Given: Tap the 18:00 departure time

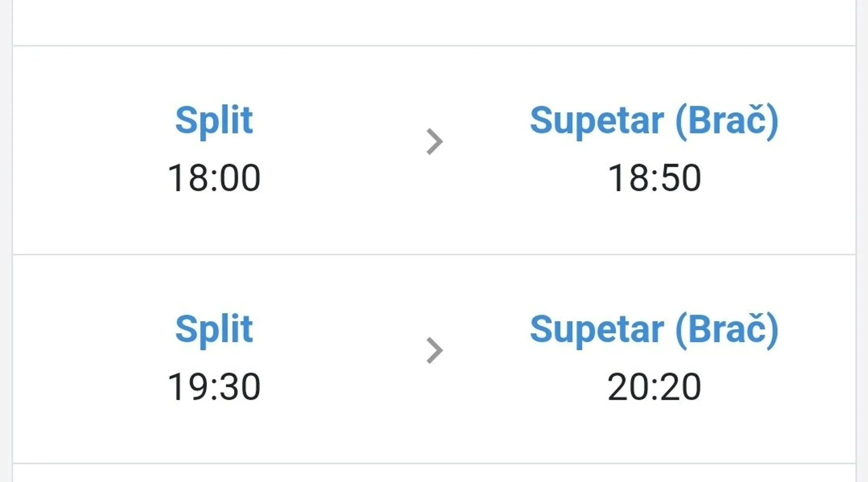Looking at the screenshot, I should (214, 178).
